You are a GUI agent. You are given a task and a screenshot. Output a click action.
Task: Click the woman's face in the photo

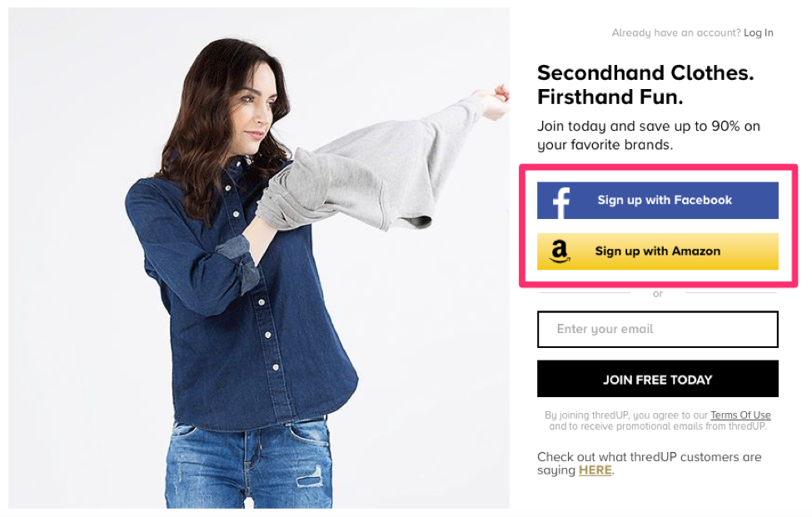click(x=255, y=114)
